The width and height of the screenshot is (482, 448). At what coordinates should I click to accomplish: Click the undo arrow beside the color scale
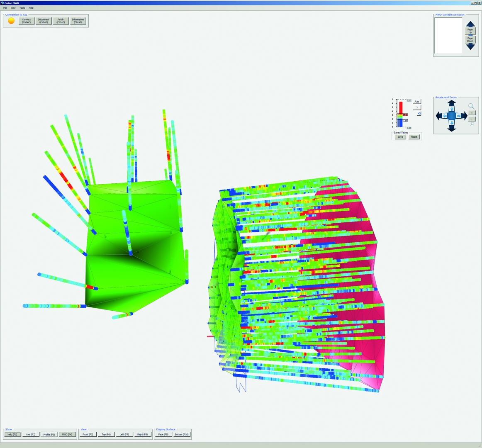click(419, 114)
